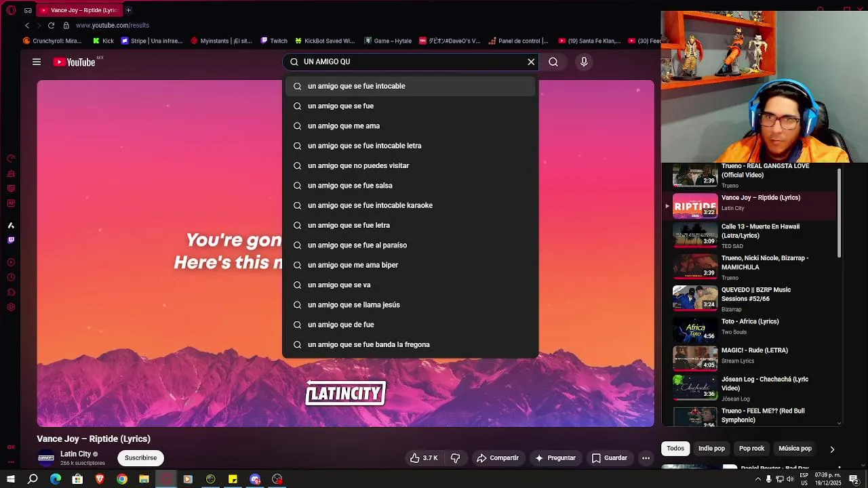Viewport: 868px width, 488px height.
Task: Select 'un amigo que no puedes visitar'
Action: click(410, 165)
